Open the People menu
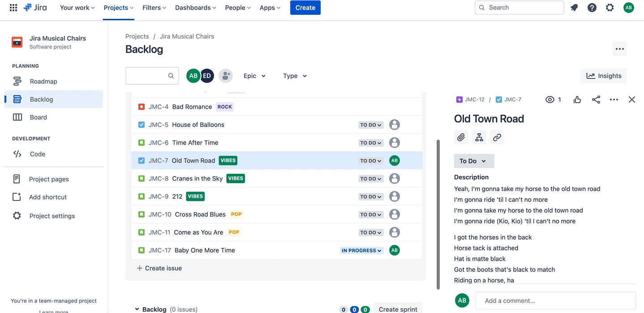 pyautogui.click(x=238, y=8)
